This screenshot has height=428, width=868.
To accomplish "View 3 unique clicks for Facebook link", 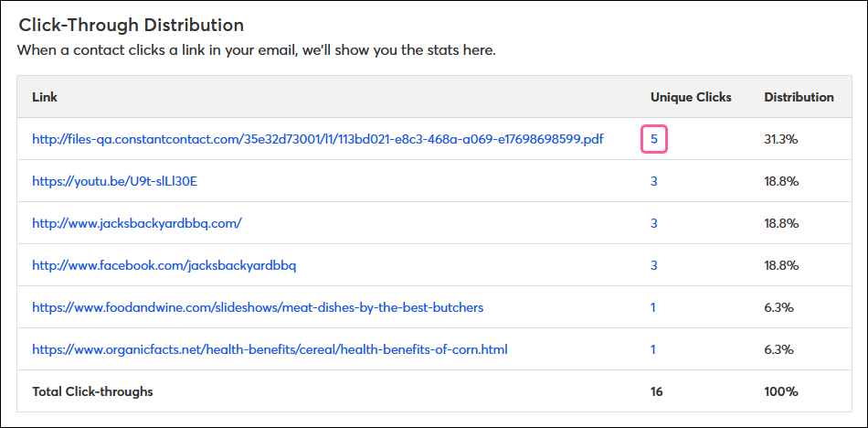I will tap(654, 265).
